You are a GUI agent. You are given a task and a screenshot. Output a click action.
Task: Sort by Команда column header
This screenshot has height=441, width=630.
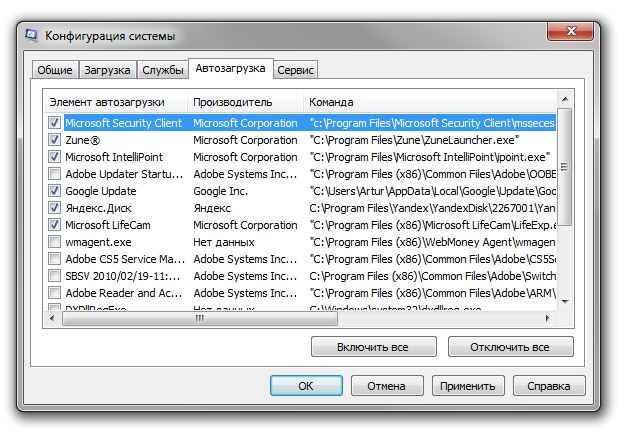pyautogui.click(x=430, y=102)
